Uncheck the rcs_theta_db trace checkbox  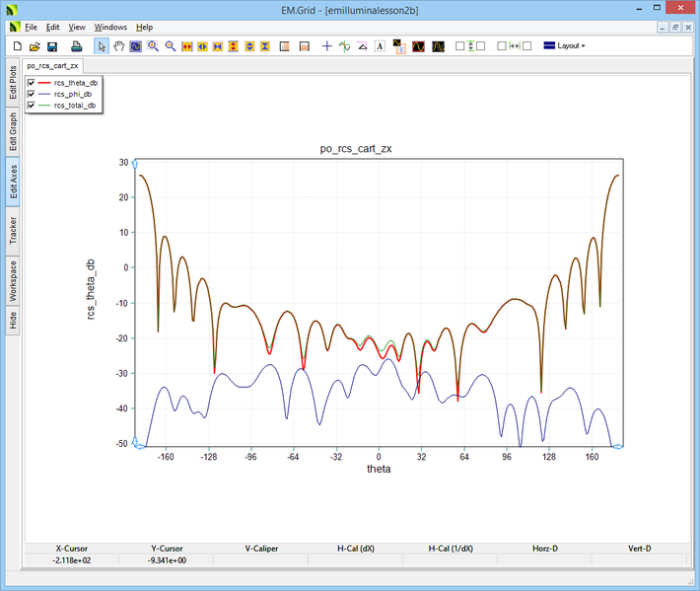click(x=32, y=83)
